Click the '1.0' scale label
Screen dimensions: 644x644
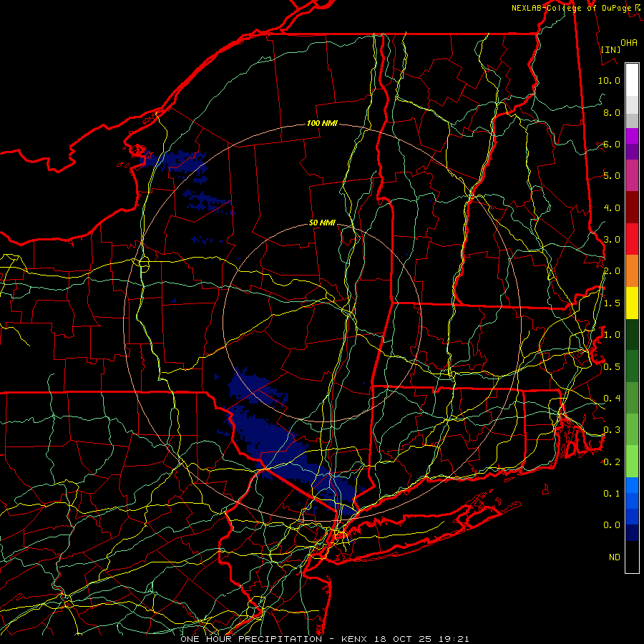[612, 335]
